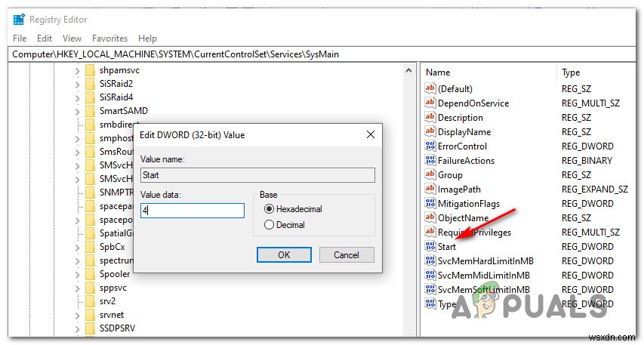
Task: Expand the SiSRaid2 tree key
Action: [x=77, y=85]
